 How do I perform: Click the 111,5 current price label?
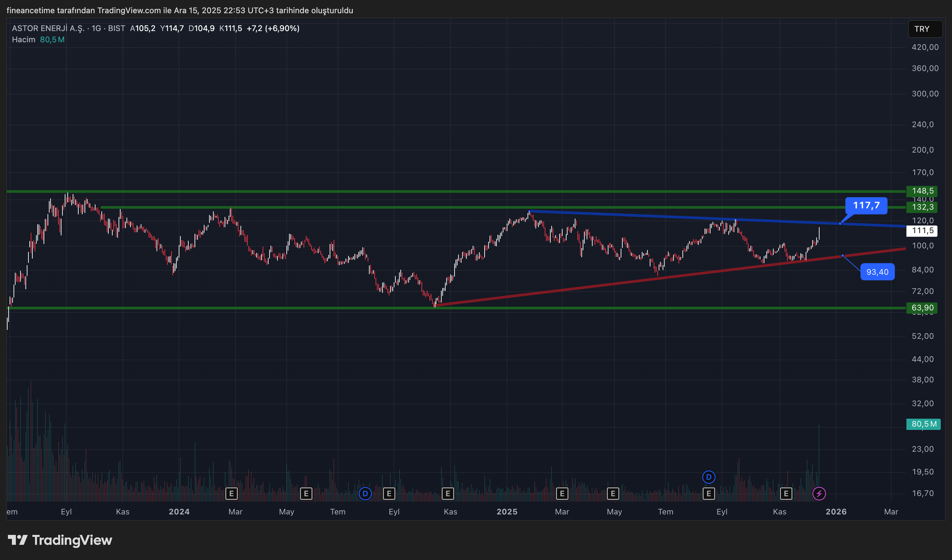click(x=922, y=230)
